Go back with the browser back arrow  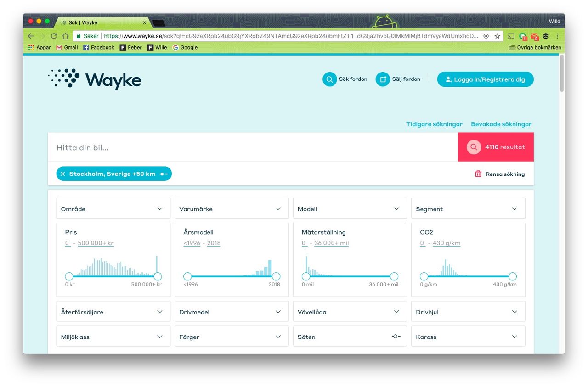point(31,36)
